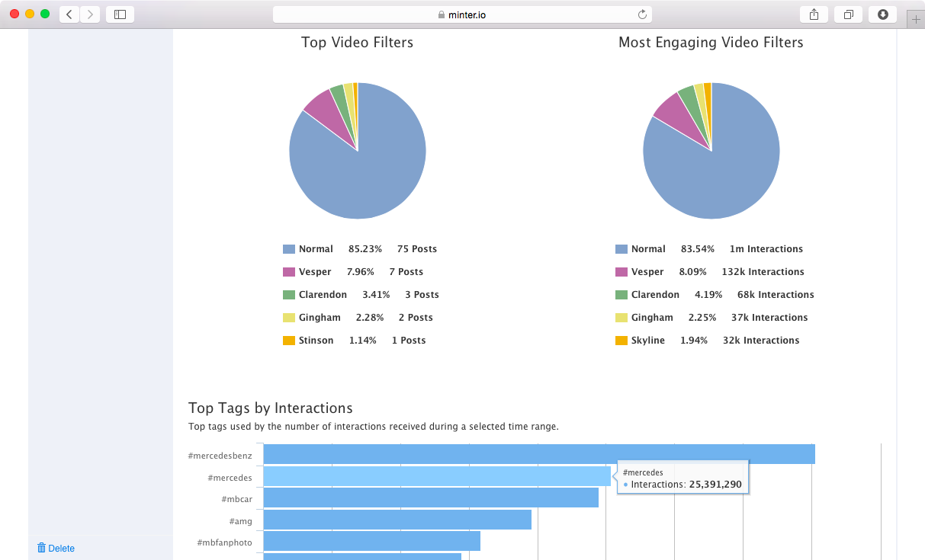Screen dimensions: 925x560
Task: Click the Downloads icon in Safari toolbar
Action: [x=882, y=13]
